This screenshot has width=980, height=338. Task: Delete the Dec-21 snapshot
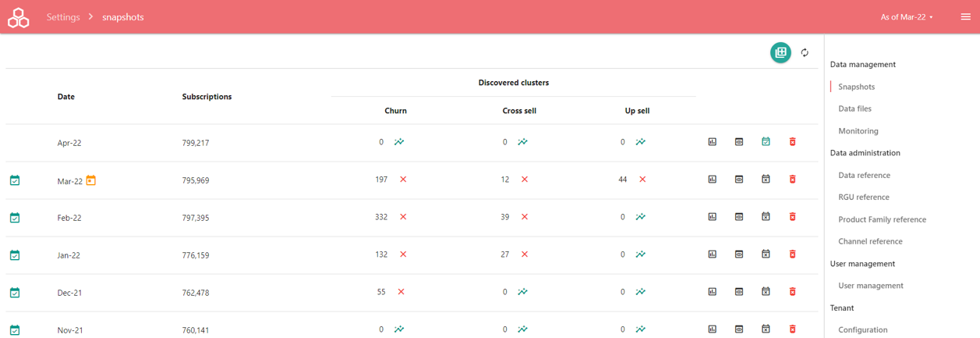click(x=792, y=292)
